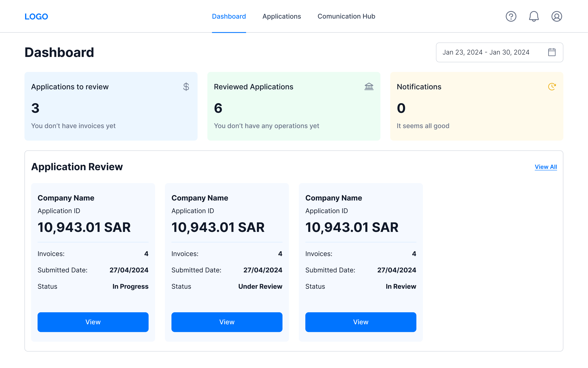588x368 pixels.
Task: Click the Application Review section header
Action: coord(77,167)
